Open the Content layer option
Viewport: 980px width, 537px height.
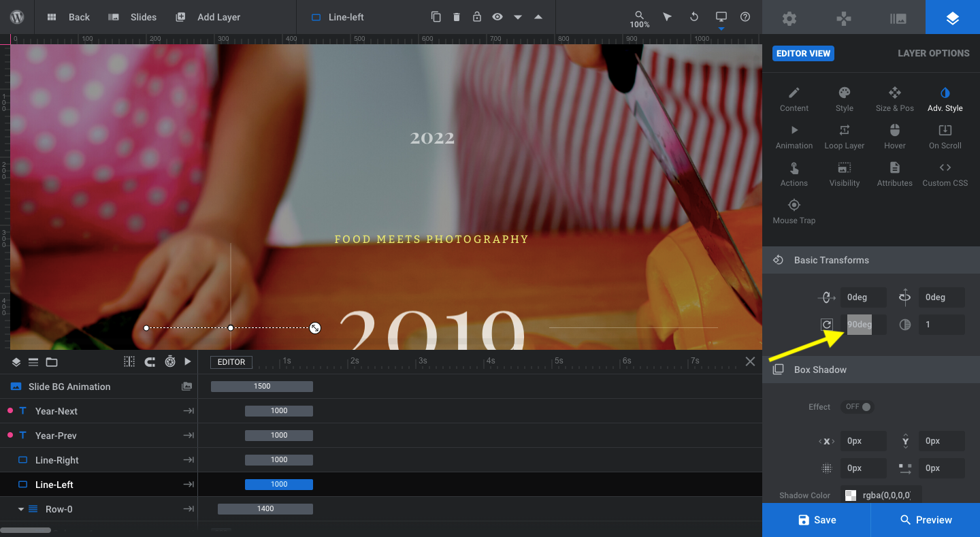[794, 99]
